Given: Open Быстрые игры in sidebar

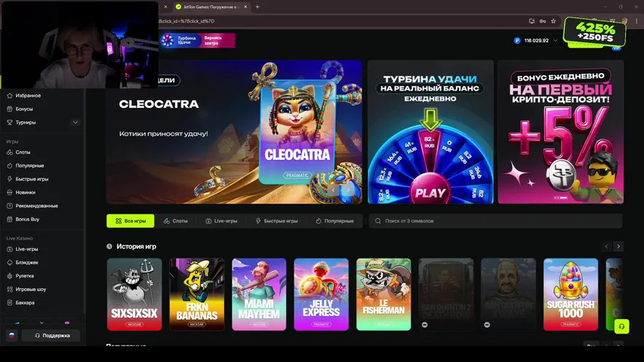Looking at the screenshot, I should 32,179.
